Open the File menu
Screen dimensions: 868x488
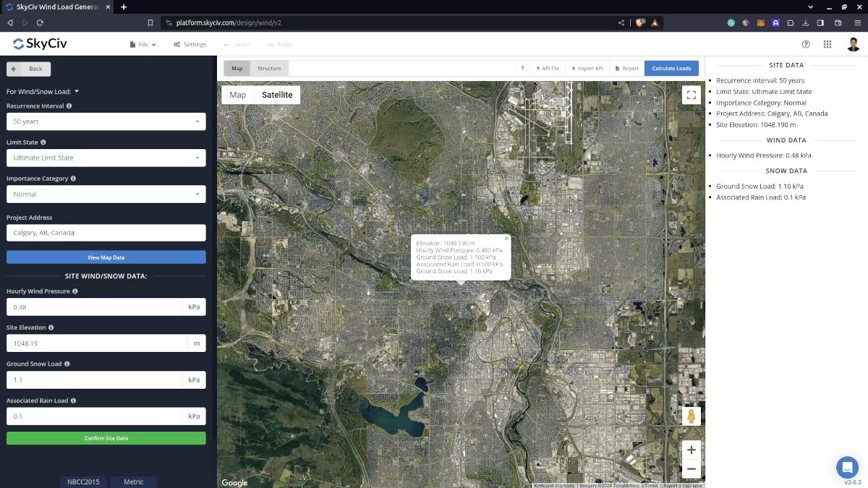pyautogui.click(x=143, y=44)
